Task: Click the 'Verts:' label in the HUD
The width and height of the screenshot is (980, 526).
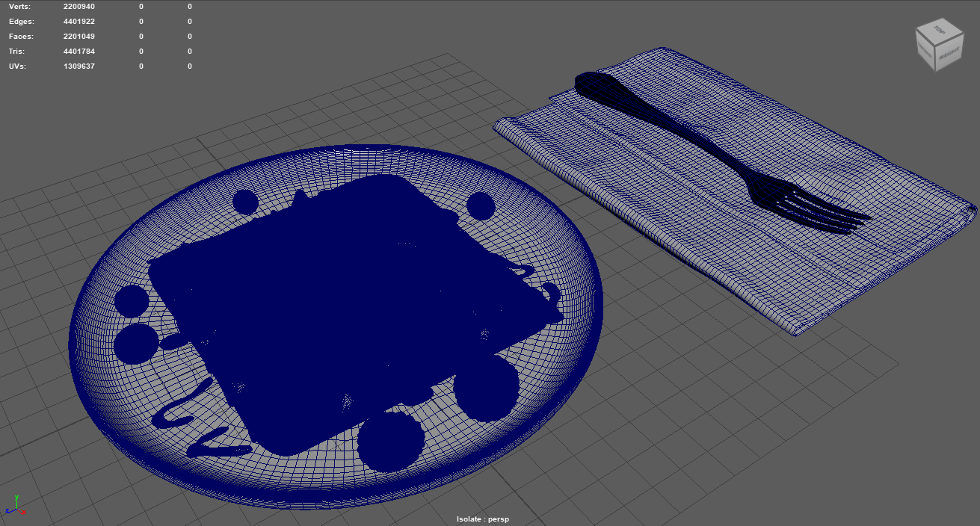Action: (x=20, y=7)
